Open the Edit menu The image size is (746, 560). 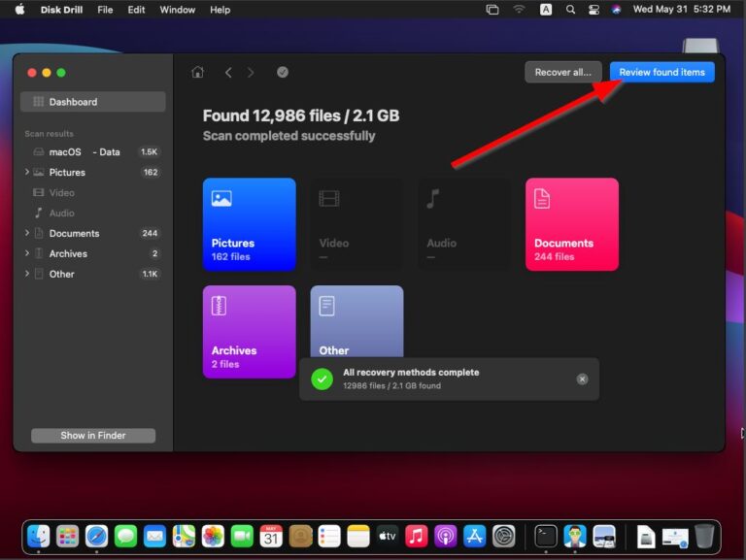click(136, 10)
